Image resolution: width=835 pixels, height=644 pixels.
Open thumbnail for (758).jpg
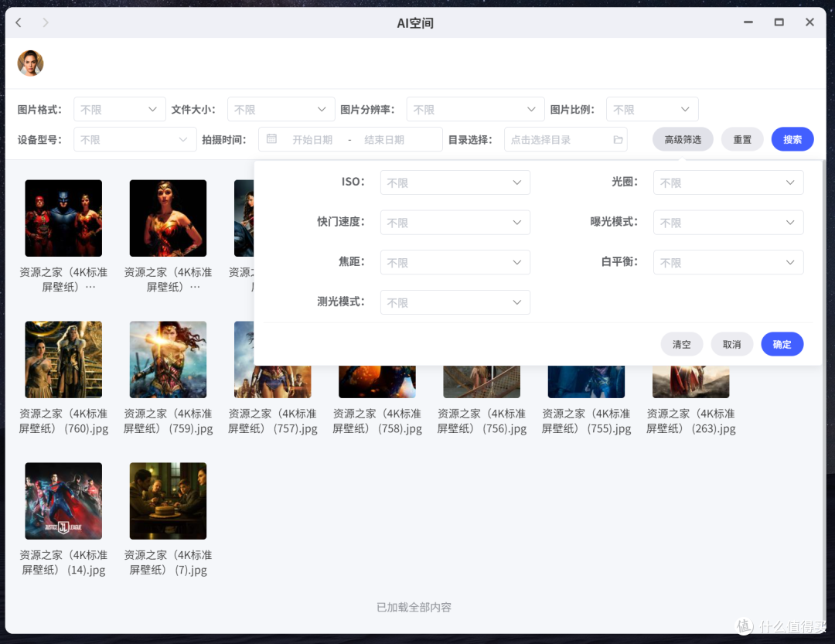coord(377,382)
